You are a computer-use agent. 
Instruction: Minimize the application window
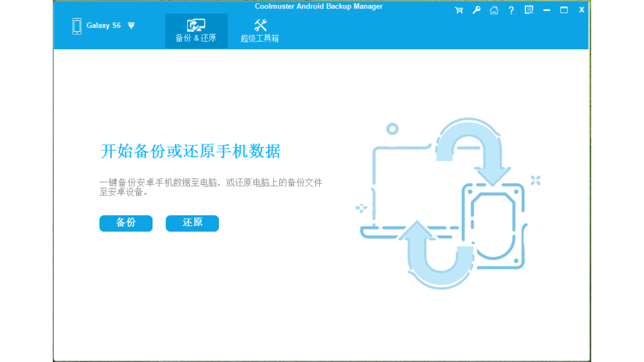coord(546,9)
